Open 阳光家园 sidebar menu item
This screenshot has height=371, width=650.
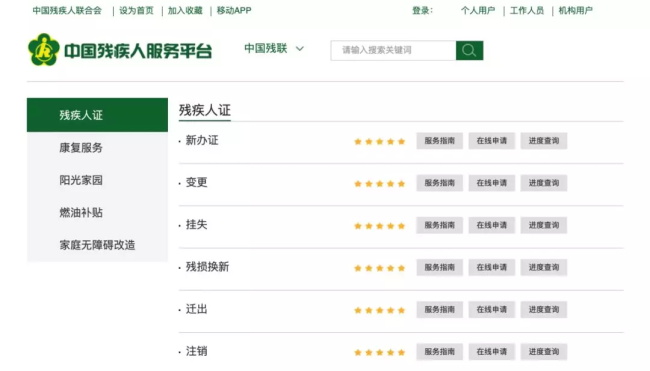[x=81, y=180]
